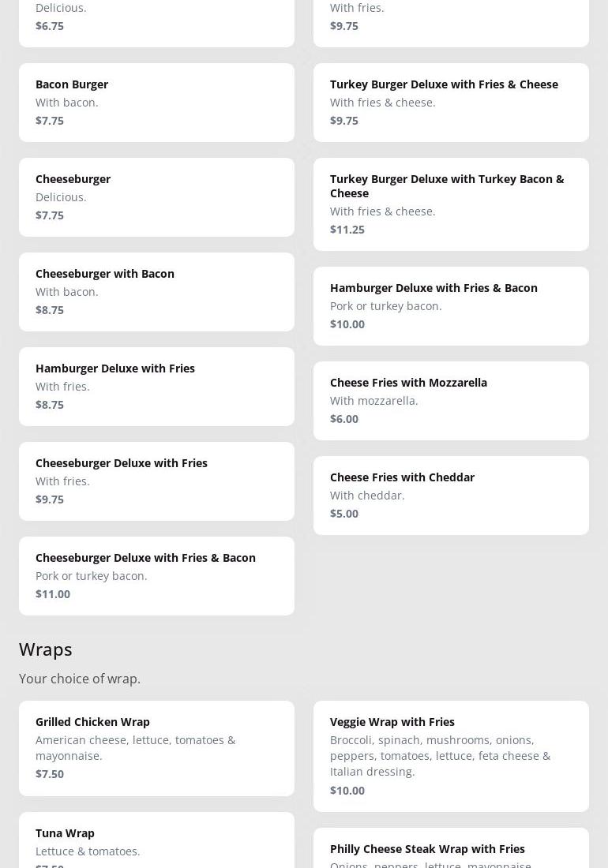Viewport: 608px width, 868px height.
Task: Open the Grilled Chicken Wrap item
Action: pyautogui.click(x=156, y=748)
